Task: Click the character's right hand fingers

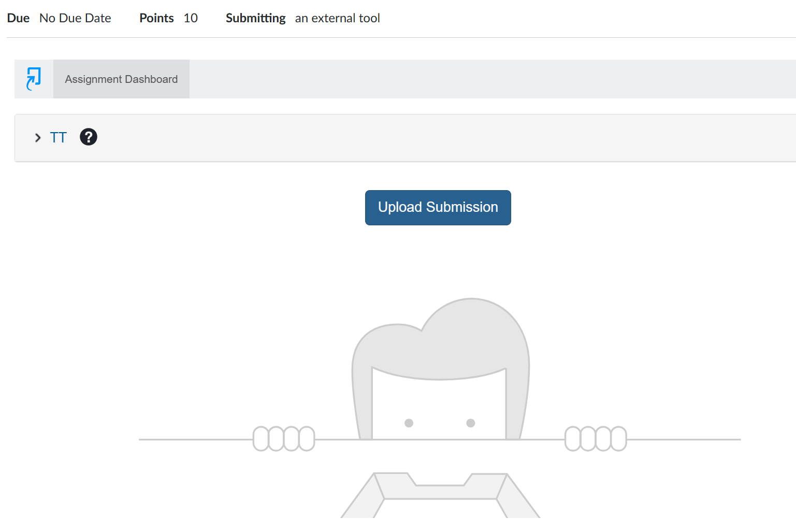Action: pyautogui.click(x=596, y=439)
